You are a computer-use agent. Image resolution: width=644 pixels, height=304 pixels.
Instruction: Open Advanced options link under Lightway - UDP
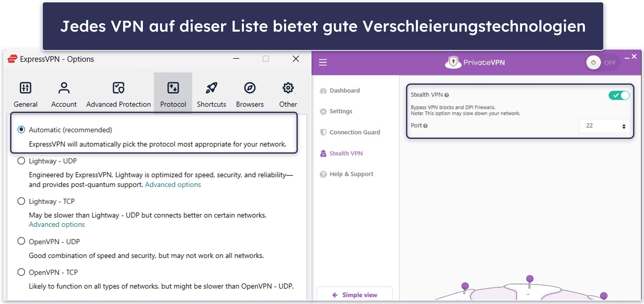(x=173, y=185)
